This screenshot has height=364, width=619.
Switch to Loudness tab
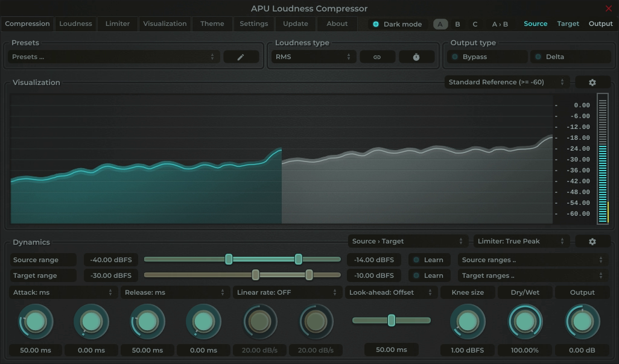click(75, 24)
